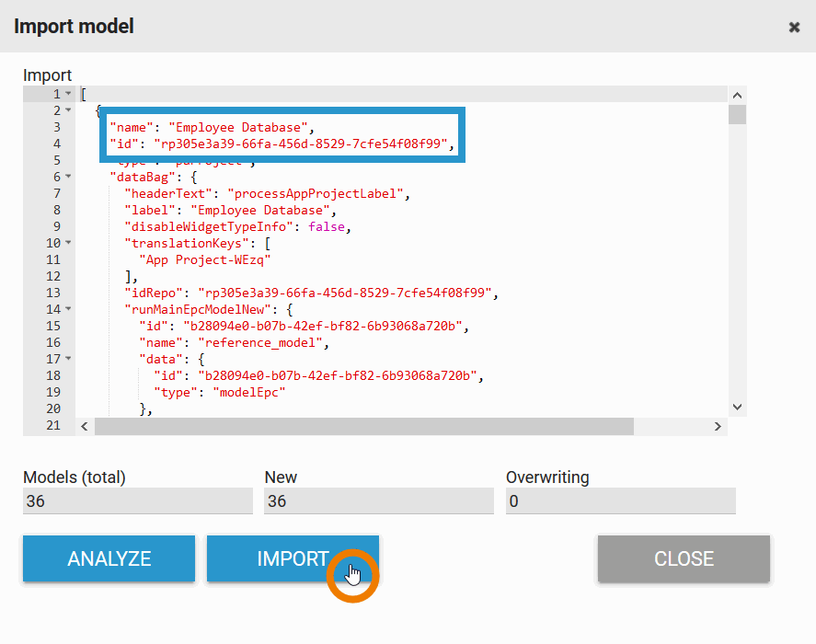Click the editor's scroll right arrow
Screen dimensions: 816x644
click(x=718, y=427)
